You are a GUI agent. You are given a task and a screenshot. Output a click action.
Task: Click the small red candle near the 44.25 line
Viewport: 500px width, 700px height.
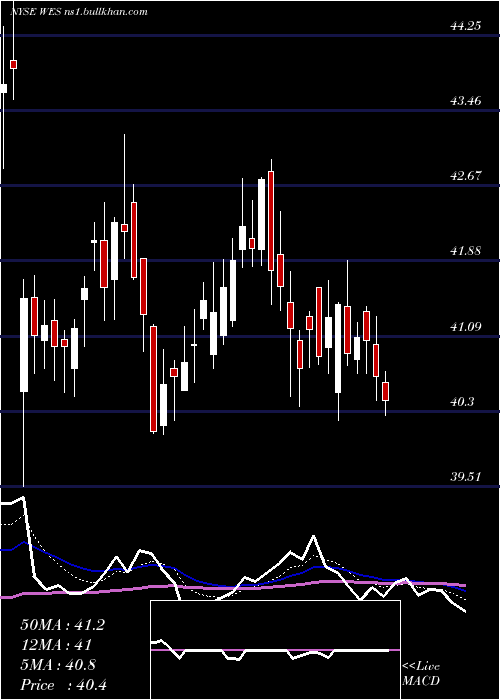click(13, 64)
